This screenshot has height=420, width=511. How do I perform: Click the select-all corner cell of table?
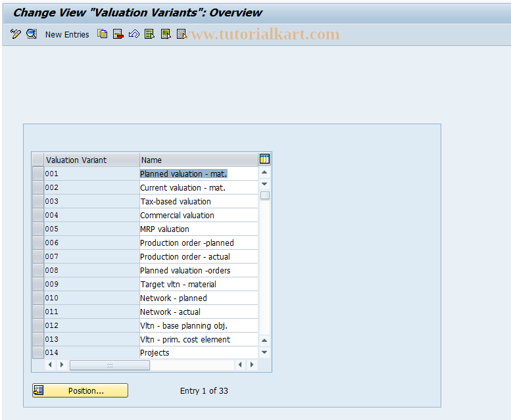pyautogui.click(x=38, y=160)
